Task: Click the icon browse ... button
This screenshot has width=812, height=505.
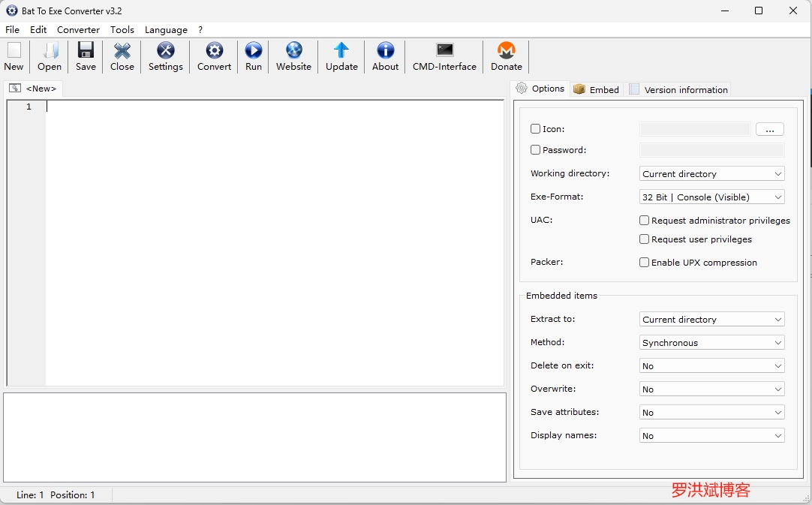Action: 769,129
